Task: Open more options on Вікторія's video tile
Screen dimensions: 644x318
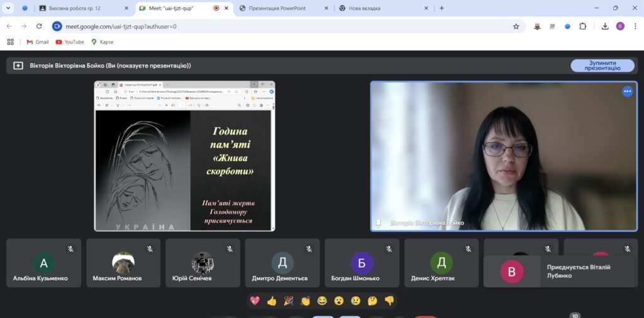Action: coord(627,91)
